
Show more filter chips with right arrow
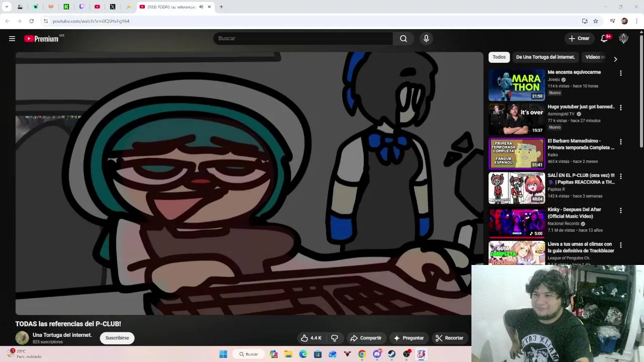[x=615, y=59]
